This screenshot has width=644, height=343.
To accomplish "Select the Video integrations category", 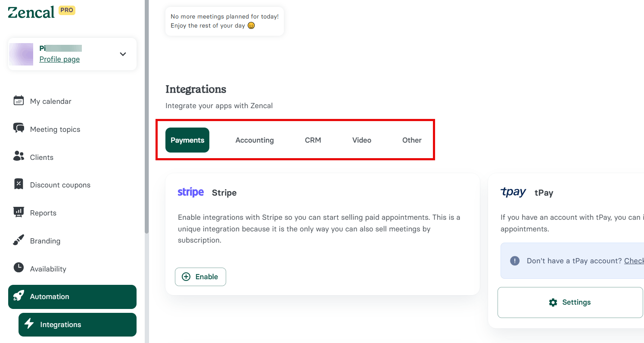I will [361, 140].
